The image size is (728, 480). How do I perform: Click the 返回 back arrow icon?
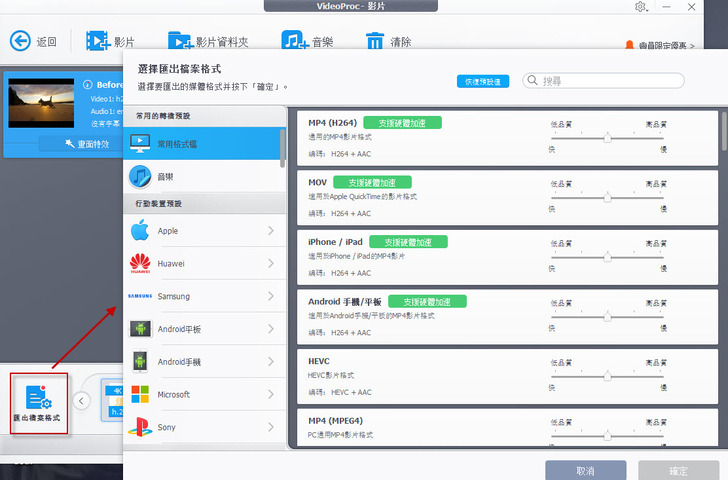click(21, 41)
